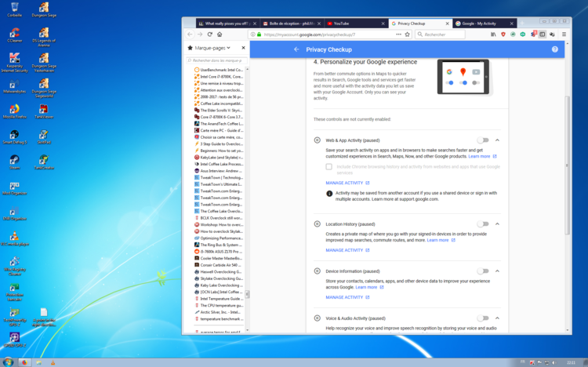Open the Privacy Checkup help icon
This screenshot has height=367, width=588.
554,49
